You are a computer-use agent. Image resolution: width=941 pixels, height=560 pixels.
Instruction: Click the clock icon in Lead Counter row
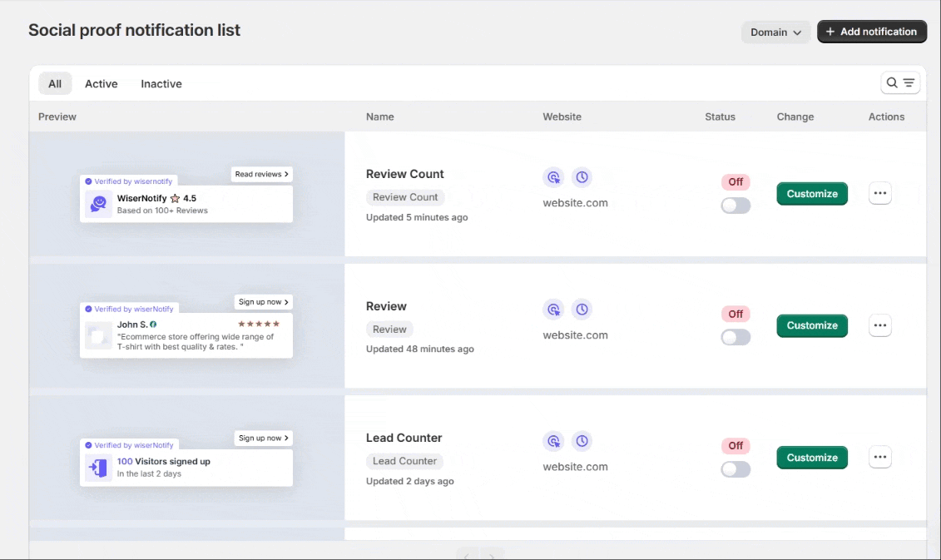(x=582, y=441)
